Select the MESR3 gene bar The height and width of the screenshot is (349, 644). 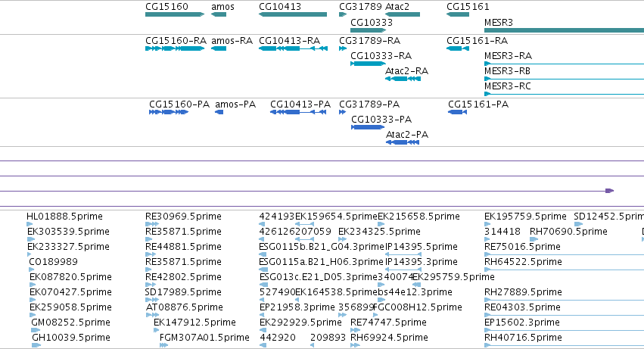[564, 30]
